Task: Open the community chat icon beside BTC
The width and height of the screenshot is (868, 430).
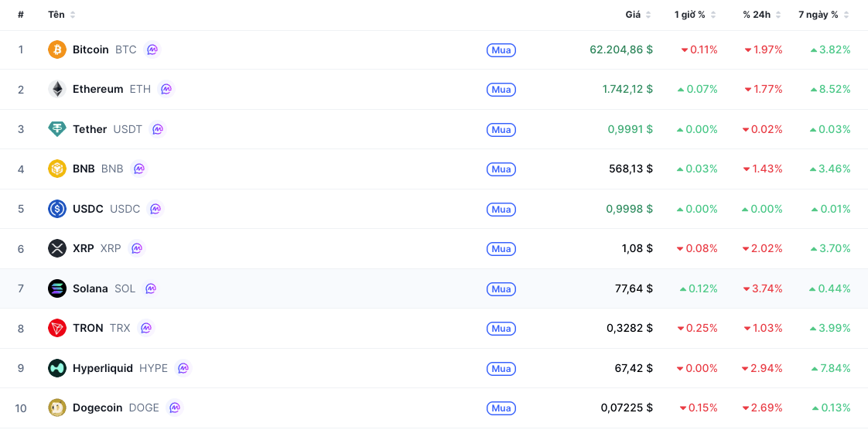Action: [x=152, y=49]
